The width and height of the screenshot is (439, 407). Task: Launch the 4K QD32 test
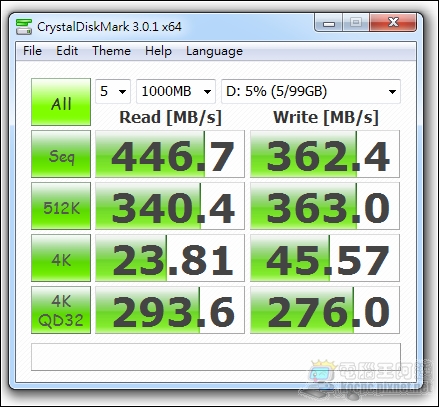pyautogui.click(x=61, y=310)
